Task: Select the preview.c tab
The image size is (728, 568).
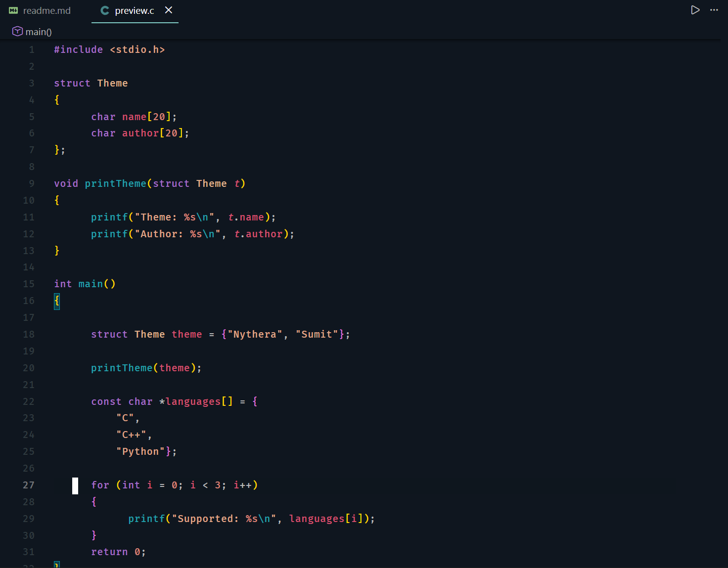Action: click(135, 11)
